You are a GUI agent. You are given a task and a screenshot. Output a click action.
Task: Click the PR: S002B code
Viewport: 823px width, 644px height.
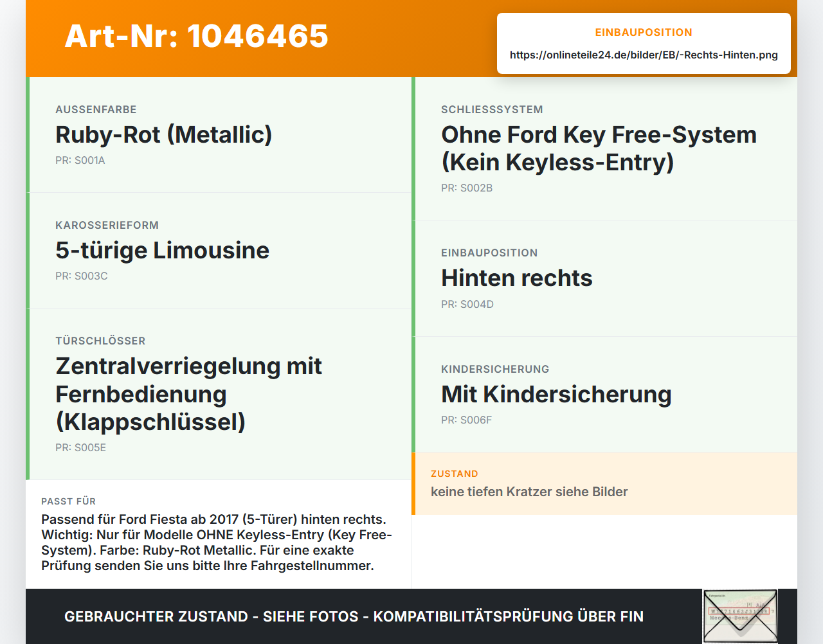click(x=467, y=188)
